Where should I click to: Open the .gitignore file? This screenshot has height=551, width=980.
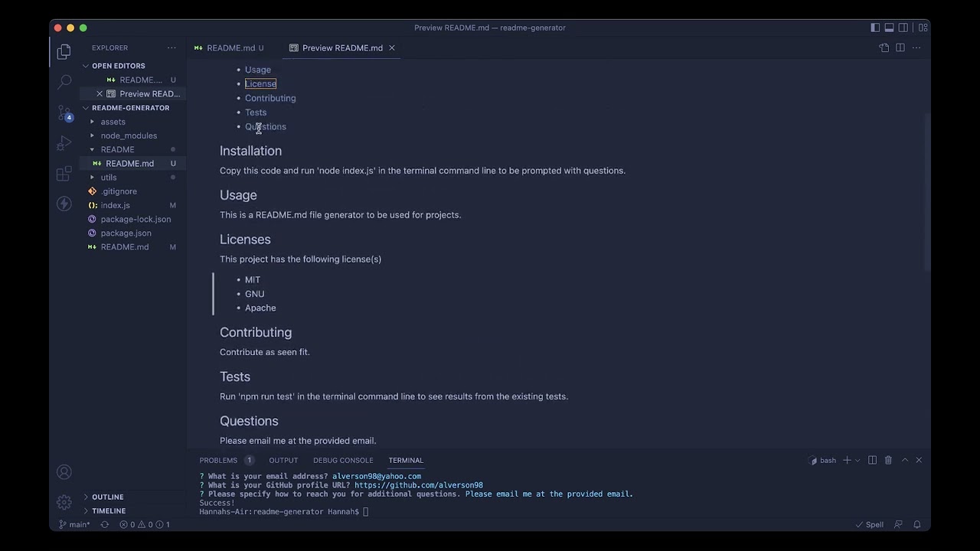click(x=119, y=191)
